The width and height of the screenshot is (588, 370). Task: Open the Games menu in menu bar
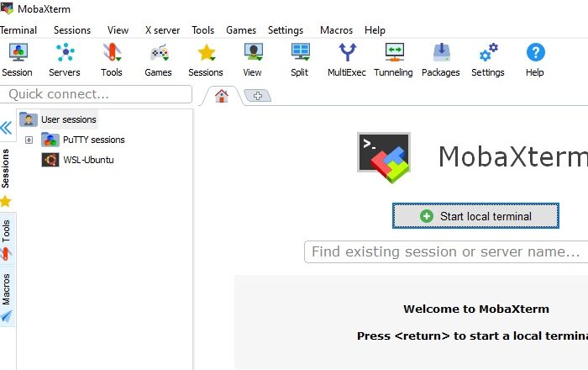click(241, 30)
